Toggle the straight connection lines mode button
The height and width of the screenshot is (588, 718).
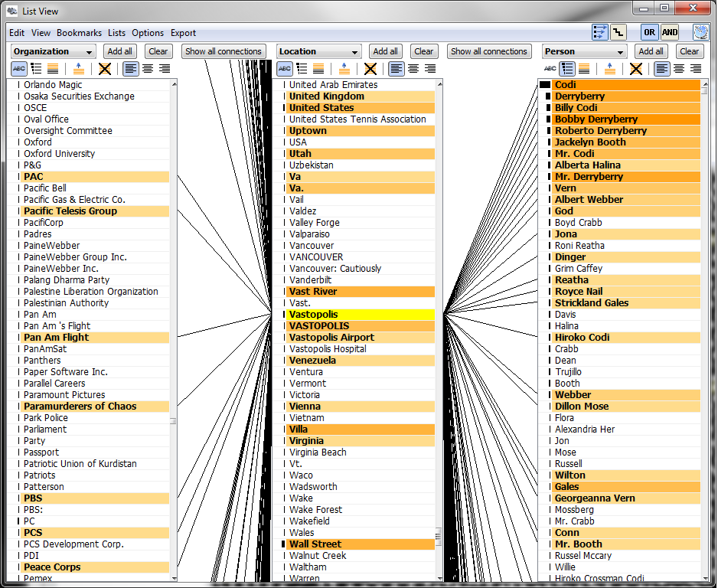[600, 32]
